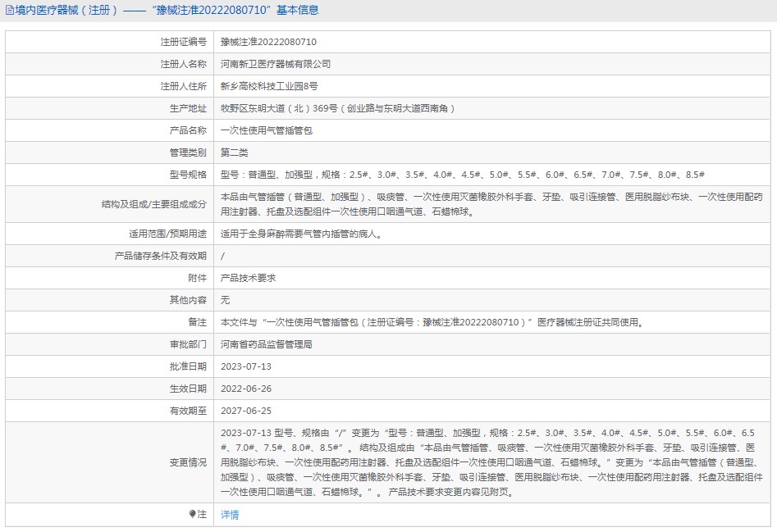Image resolution: width=777 pixels, height=532 pixels.
Task: Click the 其他内容 label
Action: tap(188, 300)
